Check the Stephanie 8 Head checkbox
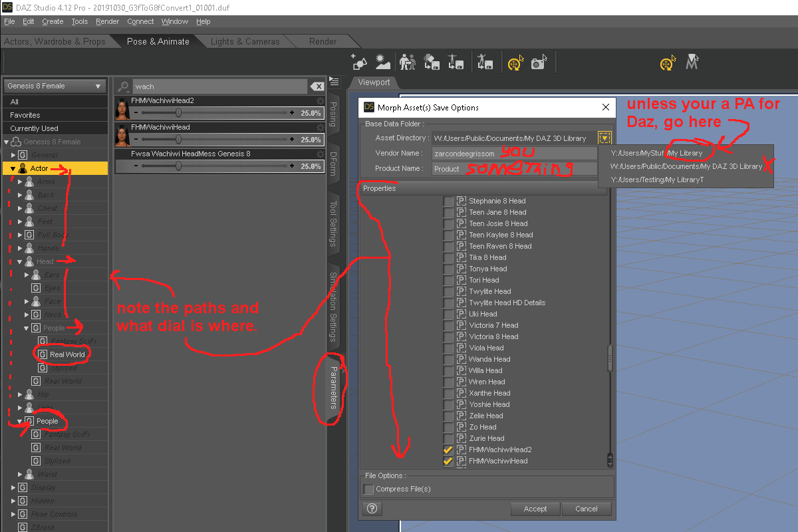The image size is (798, 532). [448, 201]
